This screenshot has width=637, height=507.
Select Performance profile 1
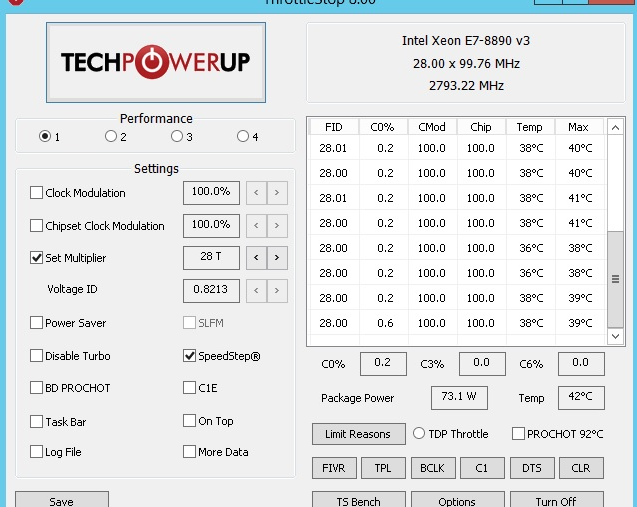tap(45, 136)
